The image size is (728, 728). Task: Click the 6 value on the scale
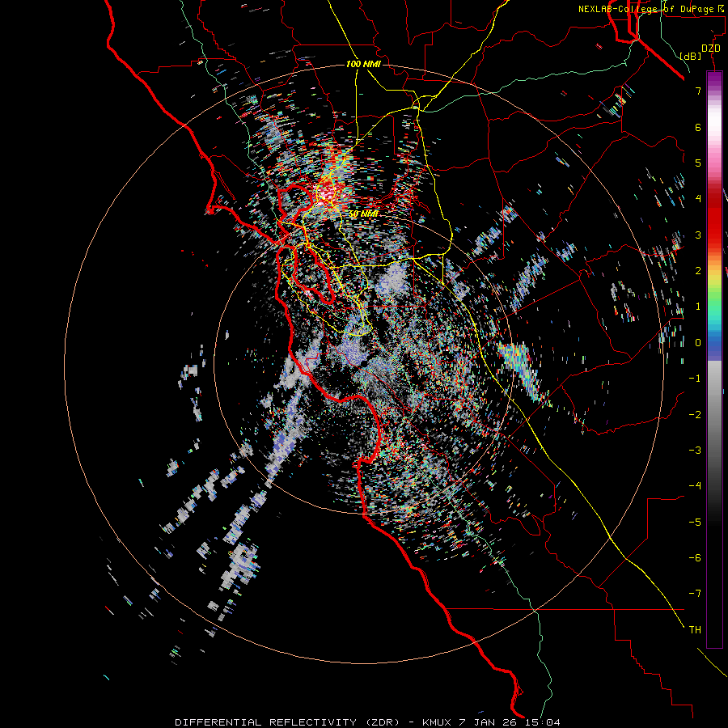pos(698,127)
